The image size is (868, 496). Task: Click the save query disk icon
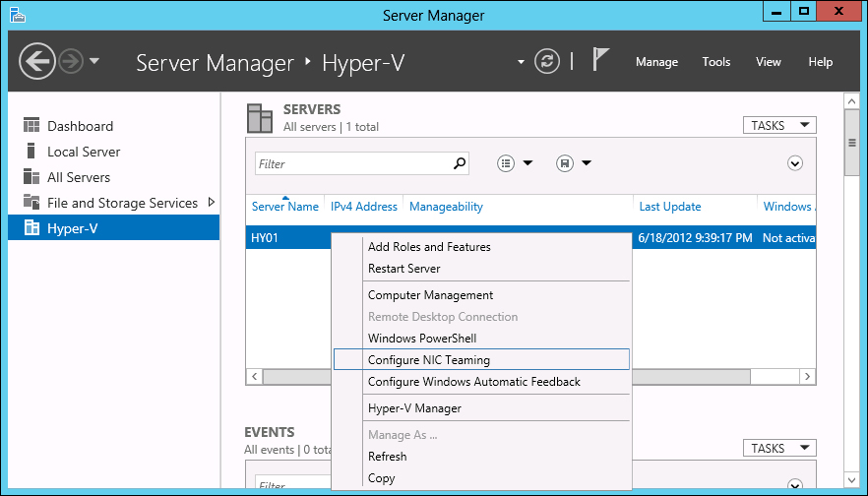coord(565,163)
